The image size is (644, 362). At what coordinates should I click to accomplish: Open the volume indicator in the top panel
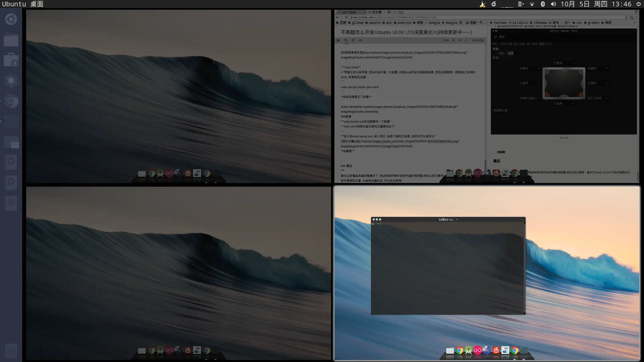tap(553, 4)
